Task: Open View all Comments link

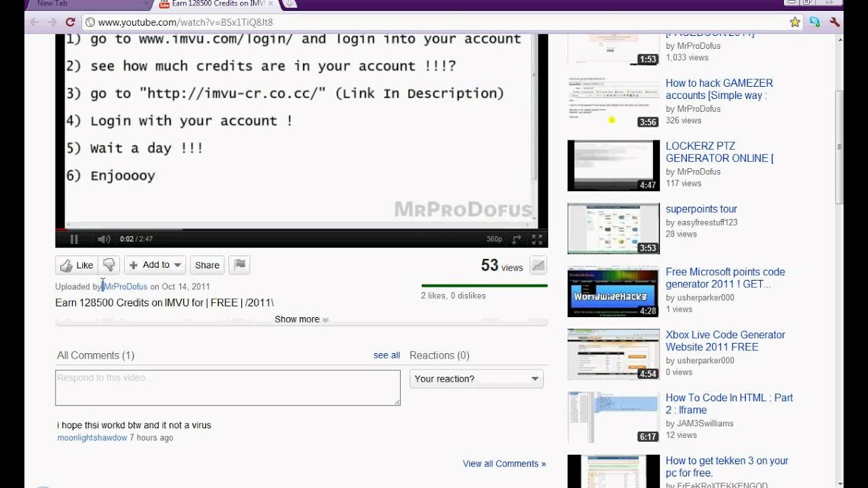Action: pyautogui.click(x=505, y=464)
